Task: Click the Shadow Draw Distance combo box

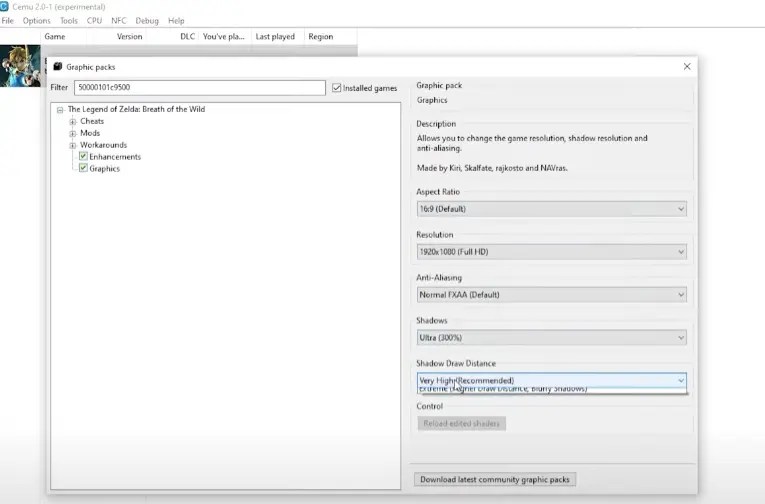Action: coord(552,380)
